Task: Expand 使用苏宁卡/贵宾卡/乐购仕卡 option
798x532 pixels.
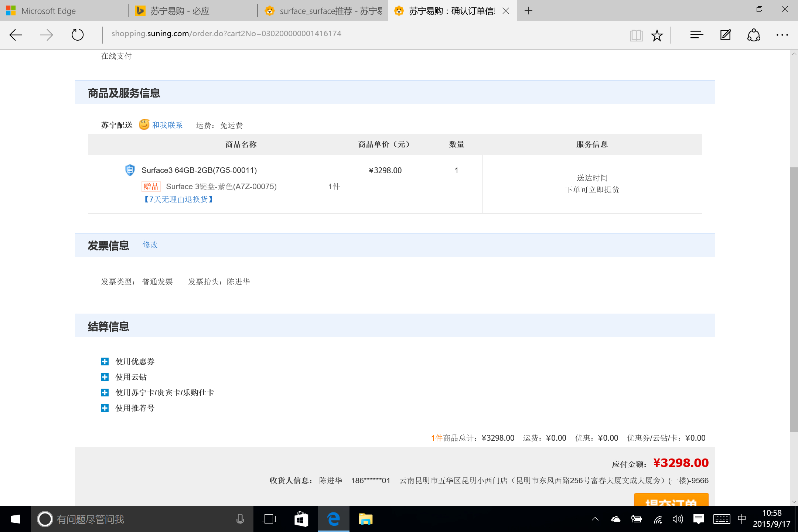Action: [x=105, y=392]
